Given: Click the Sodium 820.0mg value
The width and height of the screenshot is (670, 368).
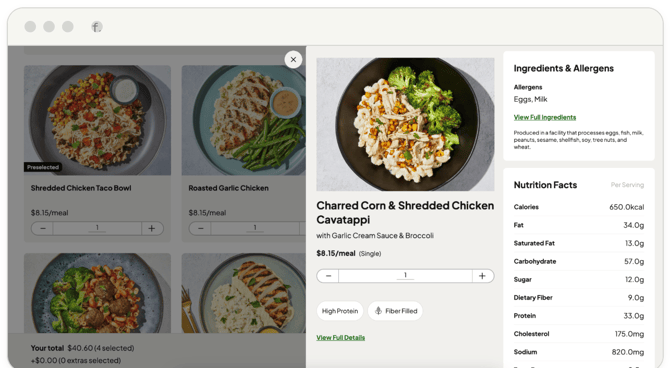Looking at the screenshot, I should [x=628, y=352].
